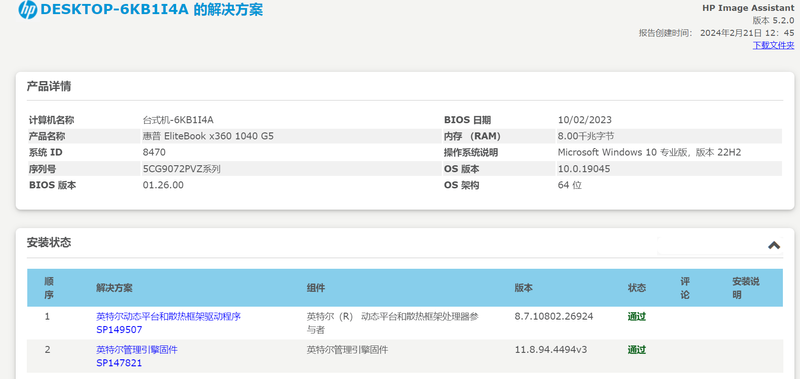Open the 下载文件夹 link
Image resolution: width=800 pixels, height=379 pixels.
pos(773,45)
